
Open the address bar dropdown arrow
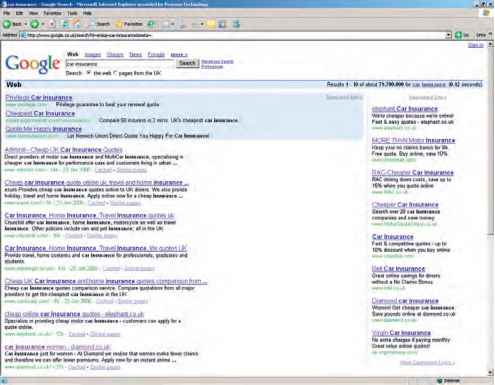(449, 35)
